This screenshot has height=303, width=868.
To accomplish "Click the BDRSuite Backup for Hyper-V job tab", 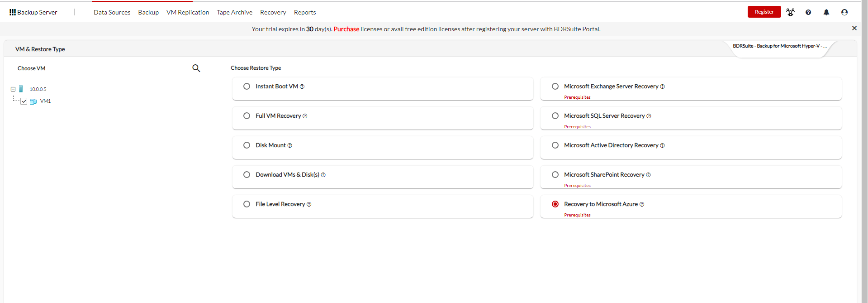I will tap(780, 46).
